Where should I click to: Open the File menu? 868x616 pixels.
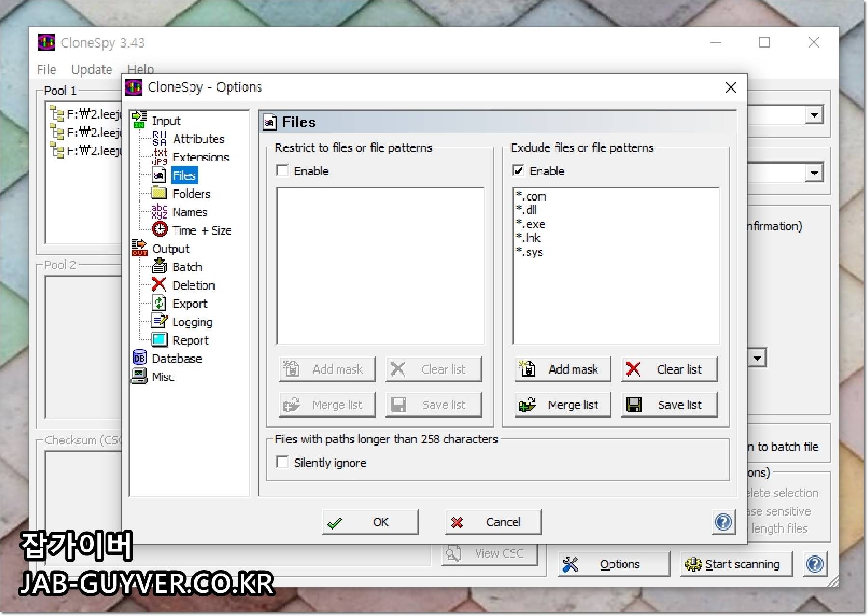pyautogui.click(x=47, y=69)
